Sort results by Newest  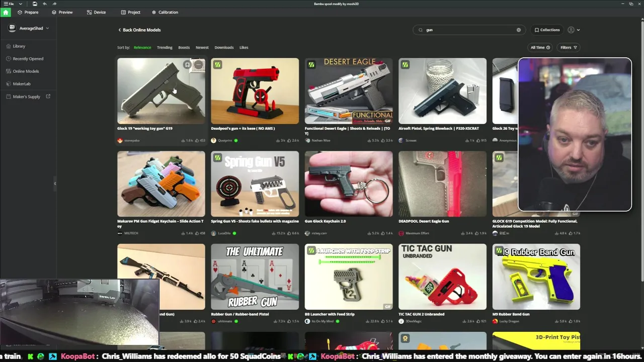[202, 47]
